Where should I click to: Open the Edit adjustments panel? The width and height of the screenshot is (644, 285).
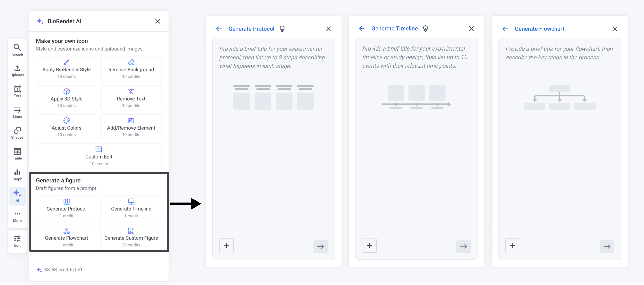point(17,241)
